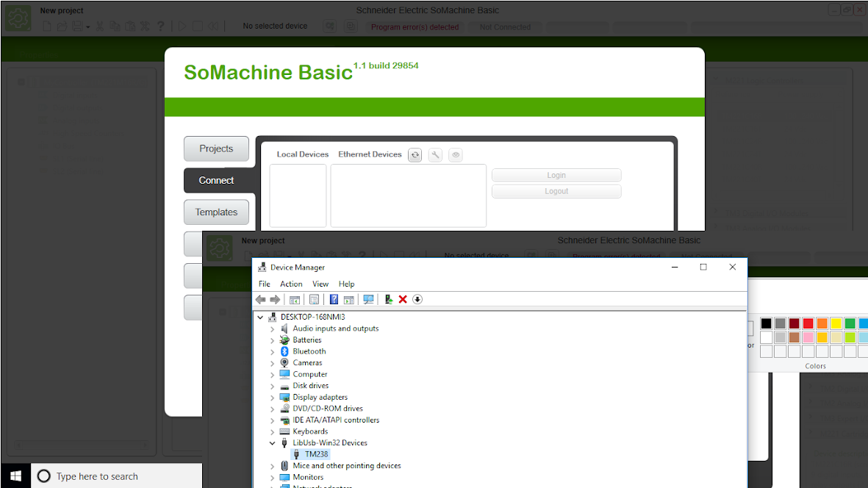Click Audio speaker icon in device tree
The height and width of the screenshot is (488, 868).
click(284, 329)
